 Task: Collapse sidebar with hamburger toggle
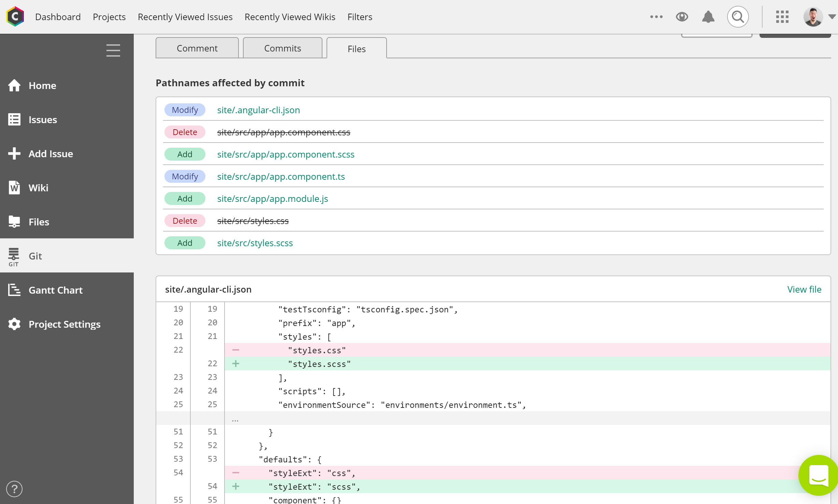tap(113, 50)
